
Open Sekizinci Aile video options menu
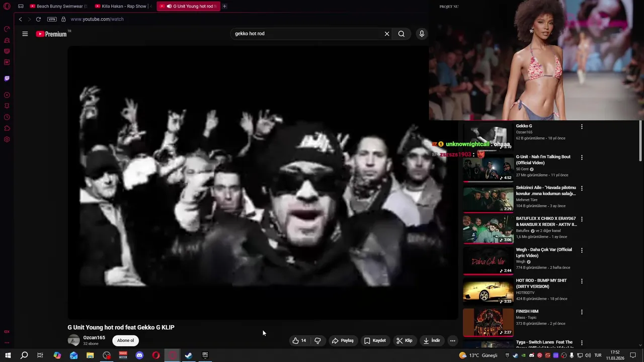tap(582, 189)
